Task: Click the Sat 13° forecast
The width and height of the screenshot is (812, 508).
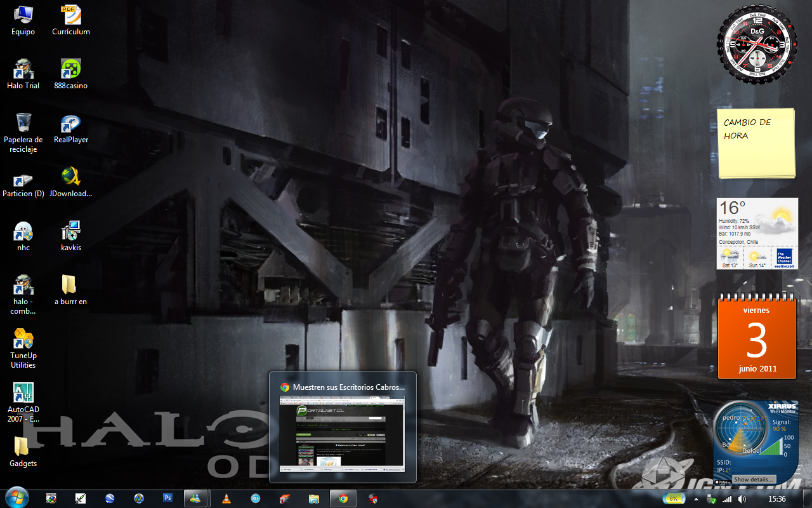Action: pyautogui.click(x=730, y=258)
